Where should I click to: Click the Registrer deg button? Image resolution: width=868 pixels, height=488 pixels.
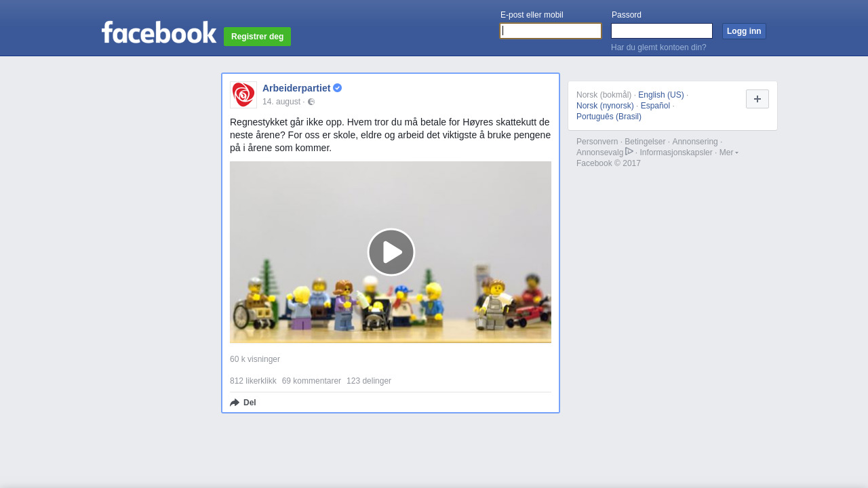pyautogui.click(x=258, y=37)
